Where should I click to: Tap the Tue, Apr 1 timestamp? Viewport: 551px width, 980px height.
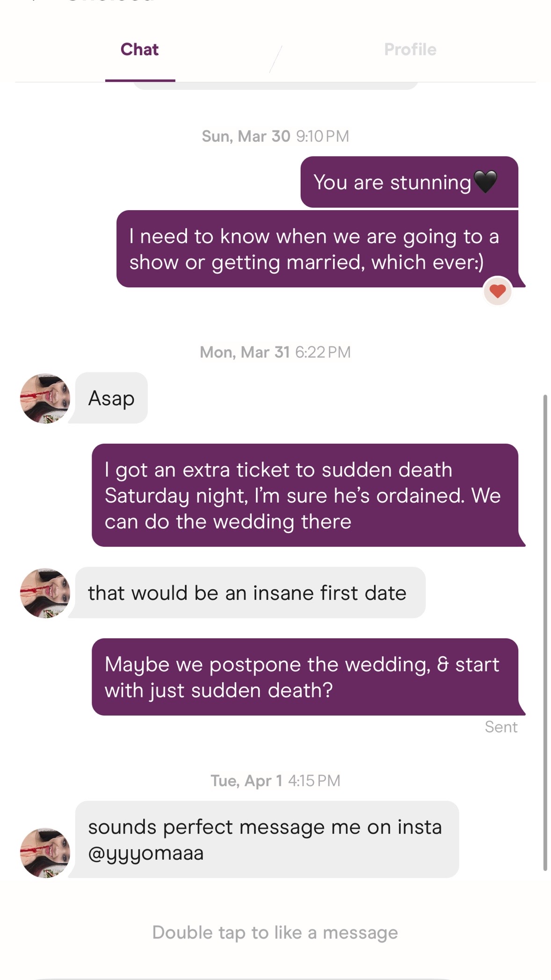pyautogui.click(x=275, y=781)
